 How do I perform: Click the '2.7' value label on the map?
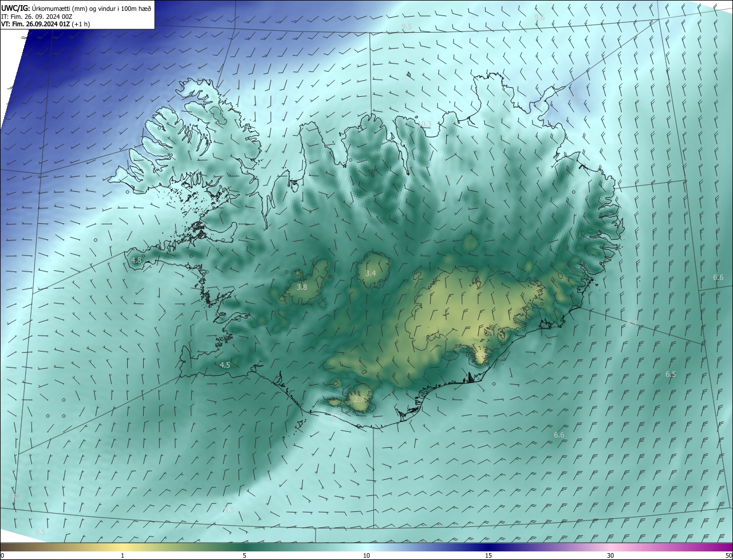coord(358,399)
